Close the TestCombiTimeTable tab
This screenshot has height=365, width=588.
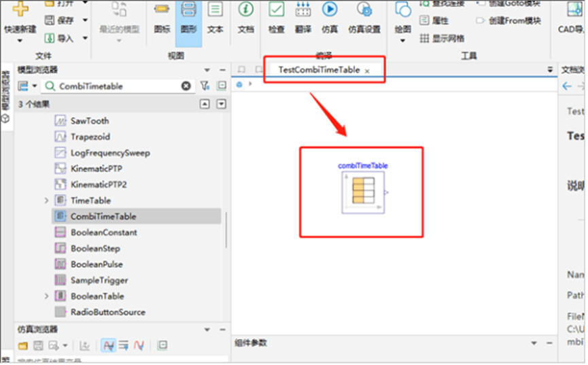(x=367, y=71)
